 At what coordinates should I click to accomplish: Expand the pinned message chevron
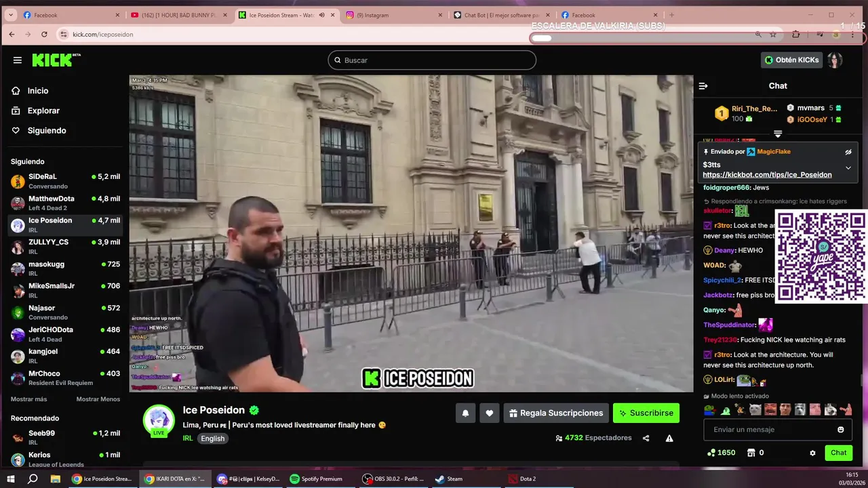click(848, 168)
